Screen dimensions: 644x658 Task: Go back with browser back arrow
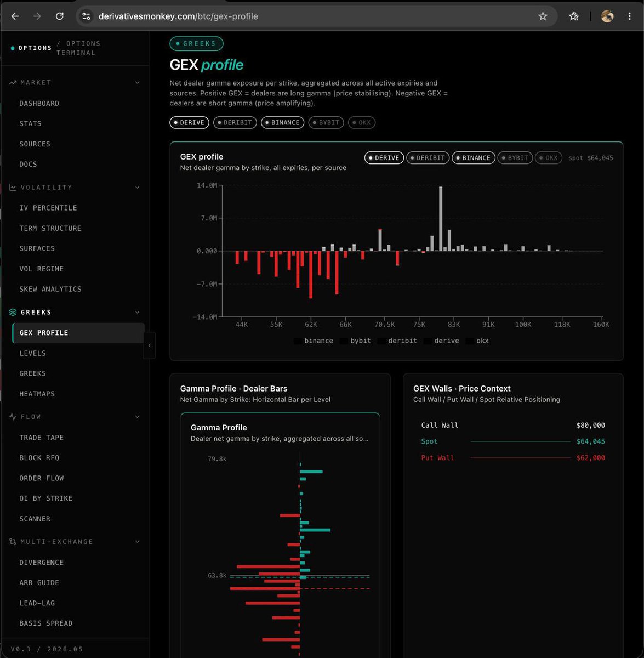[15, 16]
